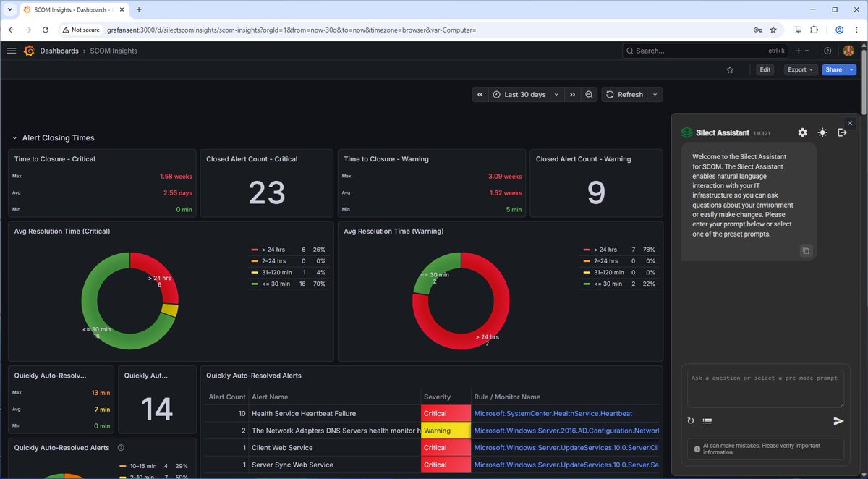Open the plus New menu
868x479 pixels.
(x=802, y=51)
